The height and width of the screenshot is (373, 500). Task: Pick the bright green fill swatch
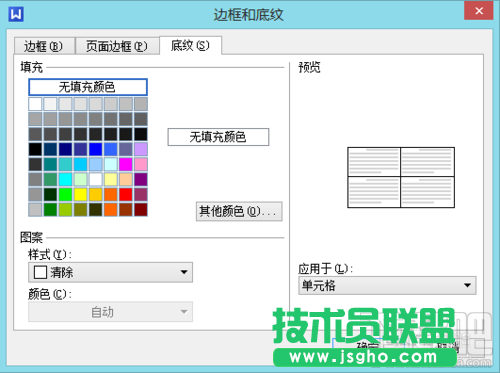click(65, 195)
